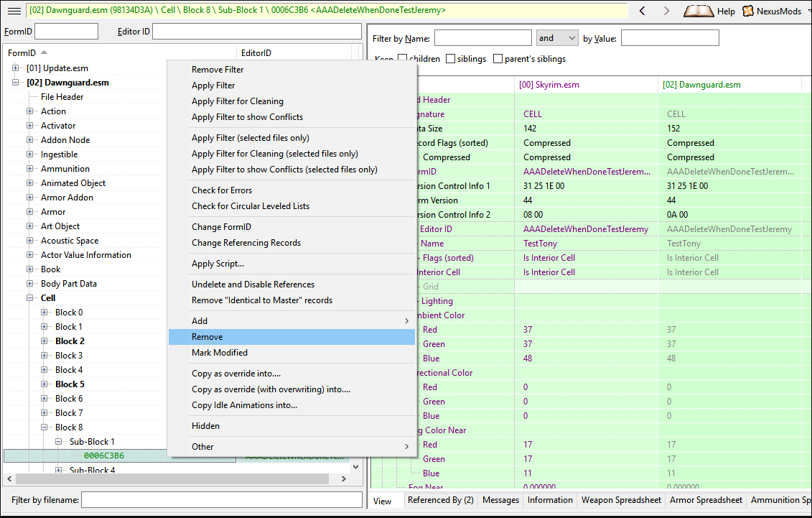Choose Apply Filter for Cleaning
The image size is (812, 518).
[x=292, y=101]
